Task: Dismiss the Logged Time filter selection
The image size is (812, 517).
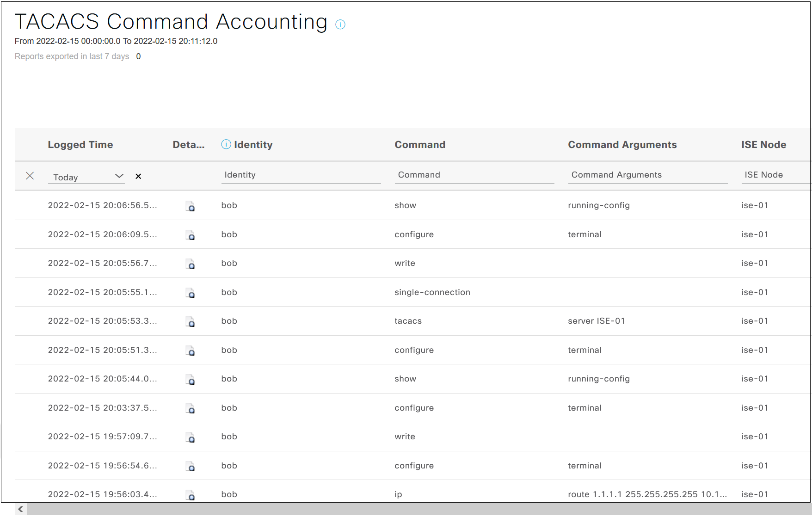Action: (x=138, y=176)
